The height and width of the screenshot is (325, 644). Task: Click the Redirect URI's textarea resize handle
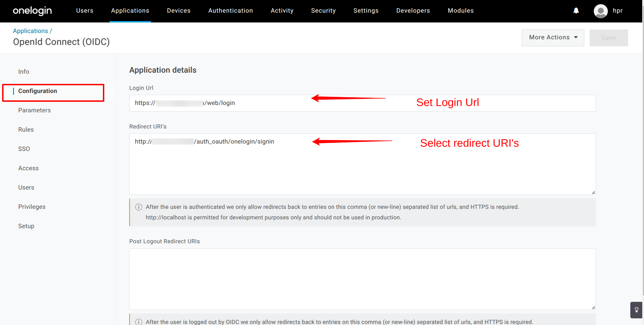(x=593, y=192)
